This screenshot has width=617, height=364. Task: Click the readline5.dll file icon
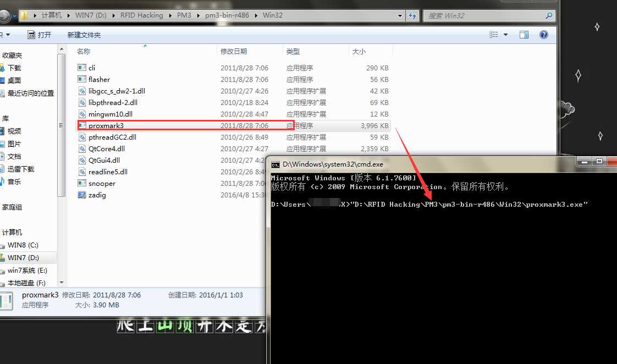click(82, 172)
